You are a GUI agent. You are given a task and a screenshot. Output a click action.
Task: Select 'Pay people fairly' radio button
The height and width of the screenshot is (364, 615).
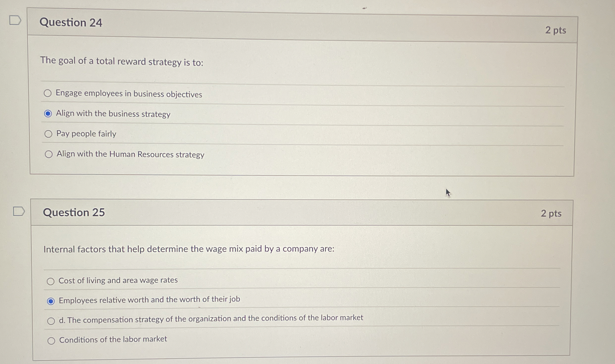48,134
